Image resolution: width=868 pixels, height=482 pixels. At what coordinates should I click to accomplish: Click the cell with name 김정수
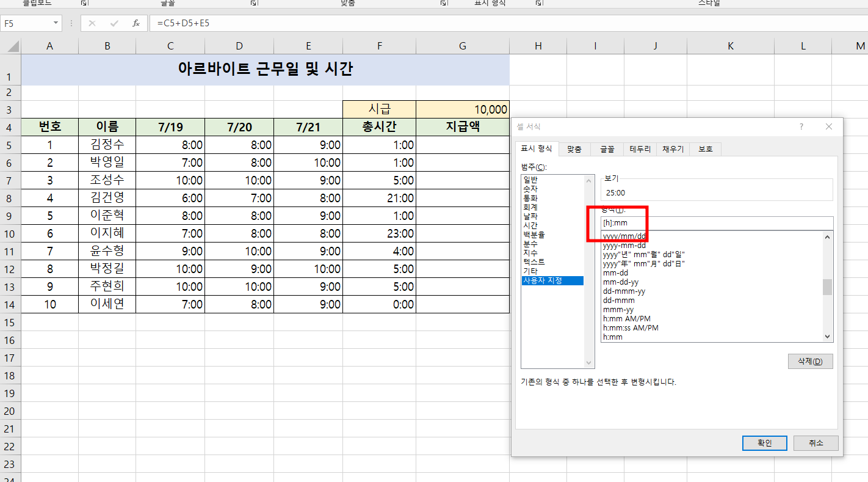click(107, 145)
